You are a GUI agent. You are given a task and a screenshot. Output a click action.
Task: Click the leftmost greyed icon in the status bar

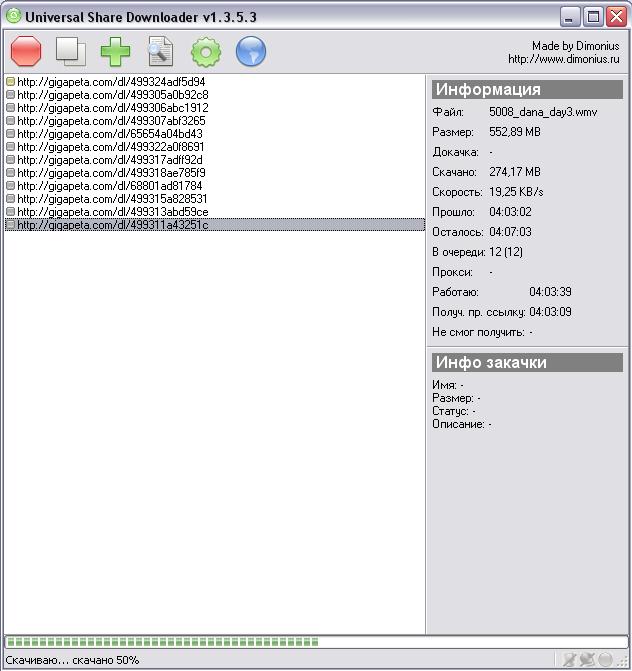(x=569, y=659)
